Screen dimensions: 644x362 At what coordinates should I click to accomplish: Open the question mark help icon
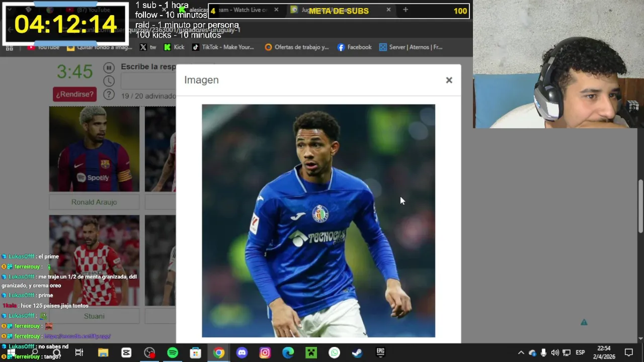109,95
